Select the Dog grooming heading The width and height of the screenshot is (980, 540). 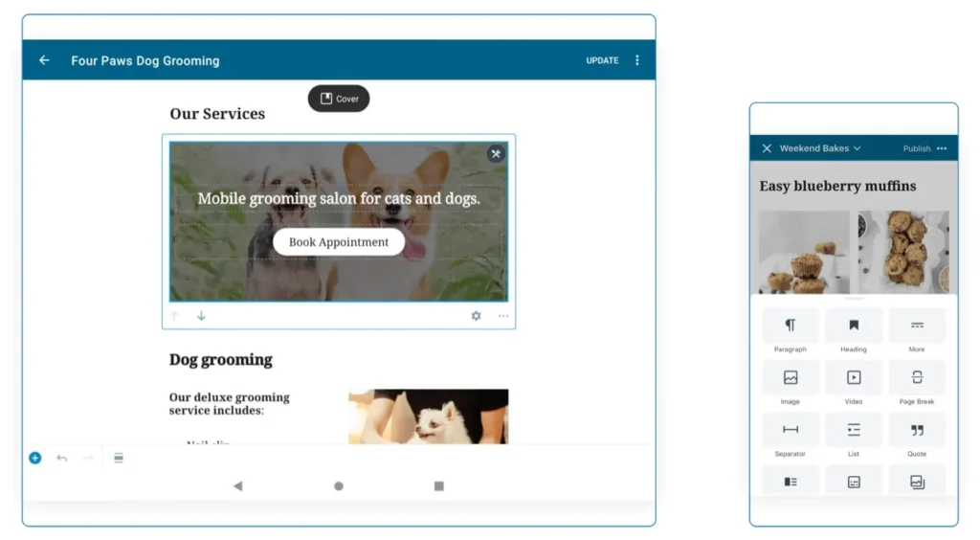(x=221, y=359)
